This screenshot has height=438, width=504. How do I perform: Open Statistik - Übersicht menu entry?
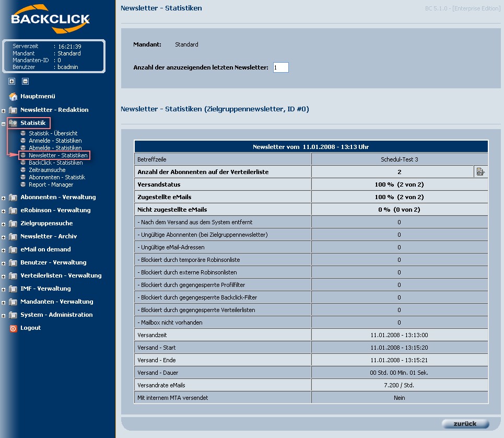pos(53,133)
